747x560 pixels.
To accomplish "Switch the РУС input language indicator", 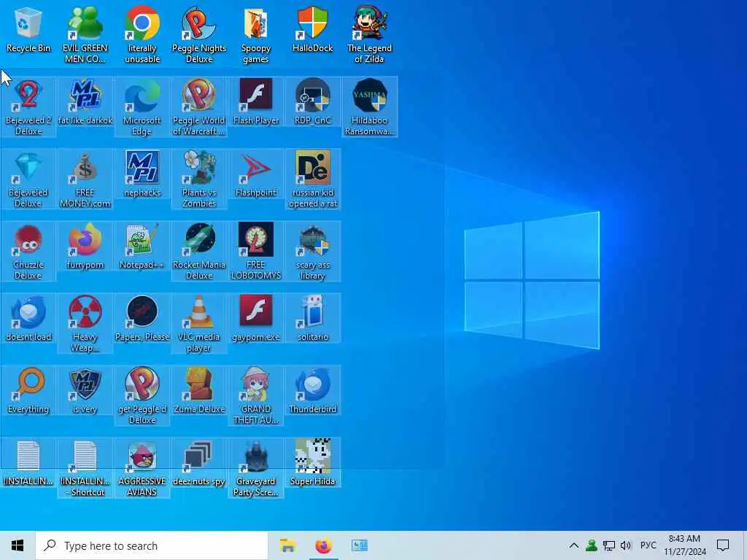I will click(648, 545).
